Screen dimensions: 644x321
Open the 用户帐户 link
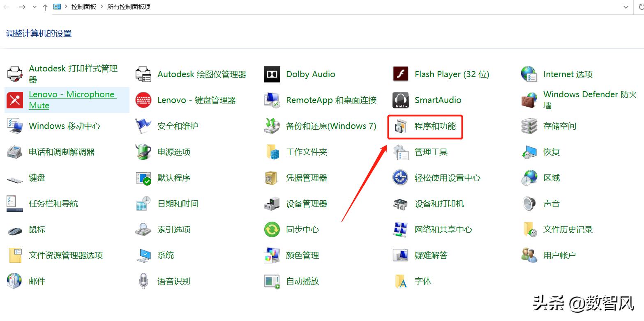[x=560, y=255]
